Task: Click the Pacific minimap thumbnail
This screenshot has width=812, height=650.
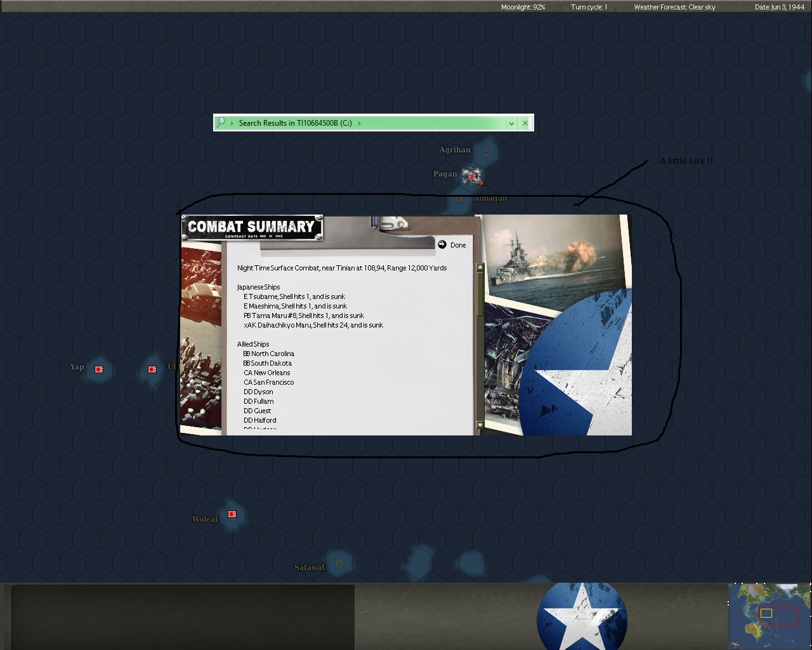Action: 769,616
